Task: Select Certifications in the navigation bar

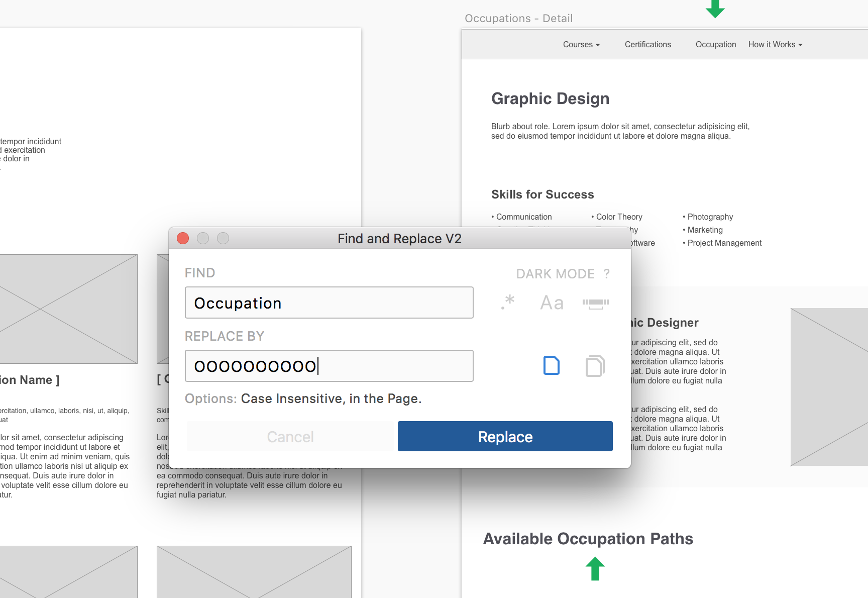Action: click(647, 44)
